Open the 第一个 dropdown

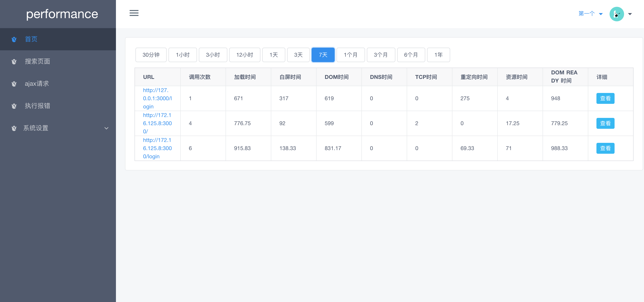point(590,14)
